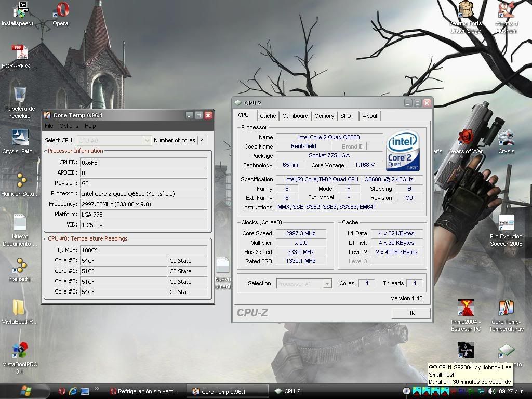Click the Show Desktop quick launch icon

click(x=85, y=392)
